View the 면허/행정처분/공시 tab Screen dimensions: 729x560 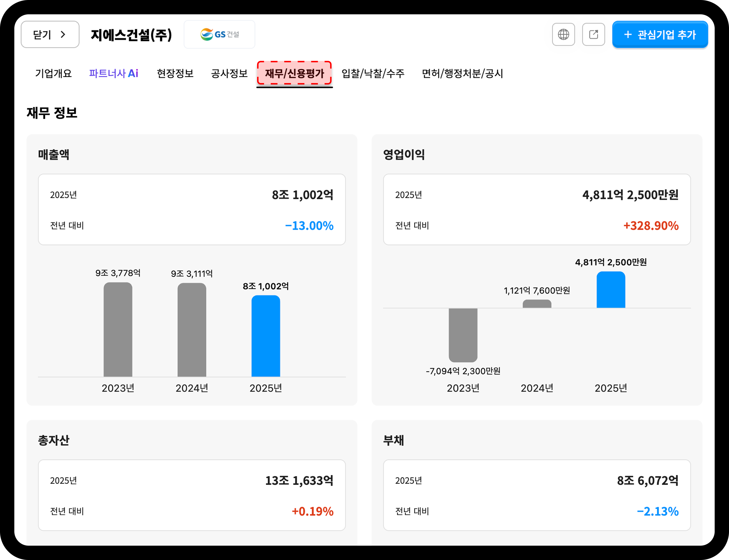[x=462, y=73]
